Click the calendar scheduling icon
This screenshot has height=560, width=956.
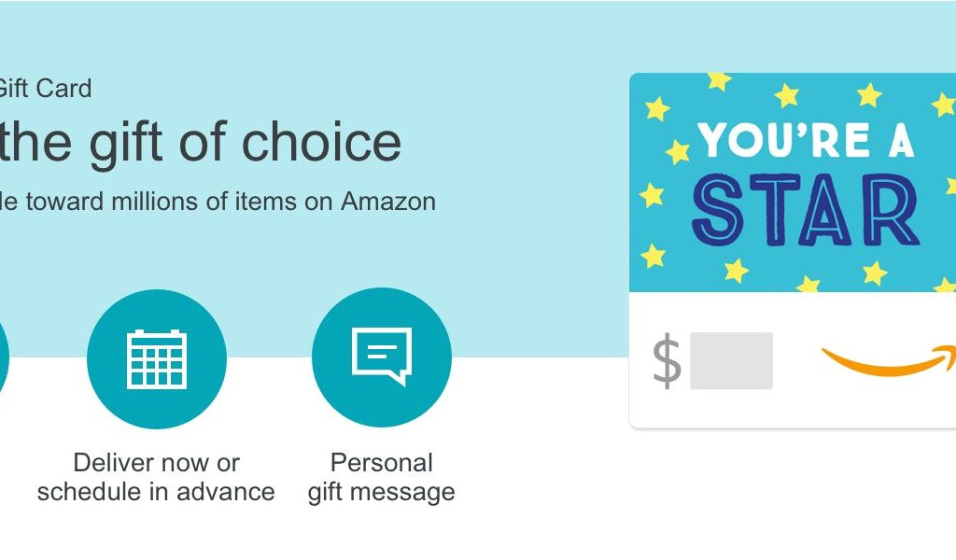coord(157,359)
